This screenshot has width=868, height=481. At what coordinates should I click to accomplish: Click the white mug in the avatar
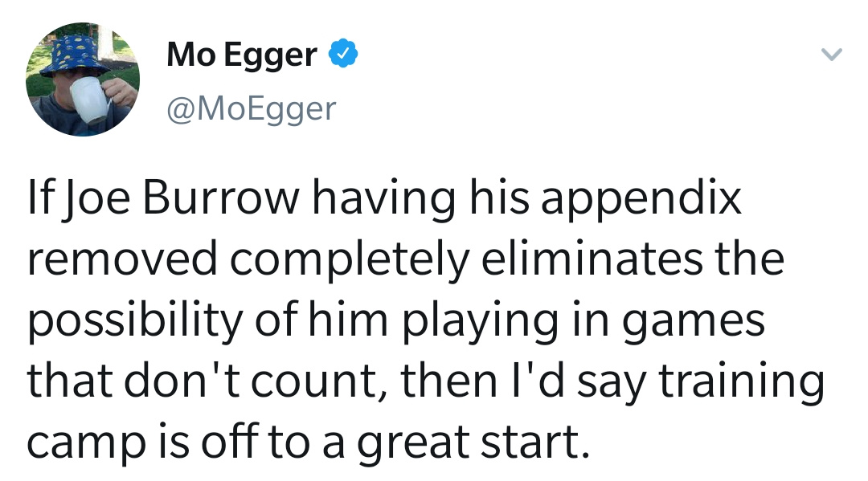(89, 100)
